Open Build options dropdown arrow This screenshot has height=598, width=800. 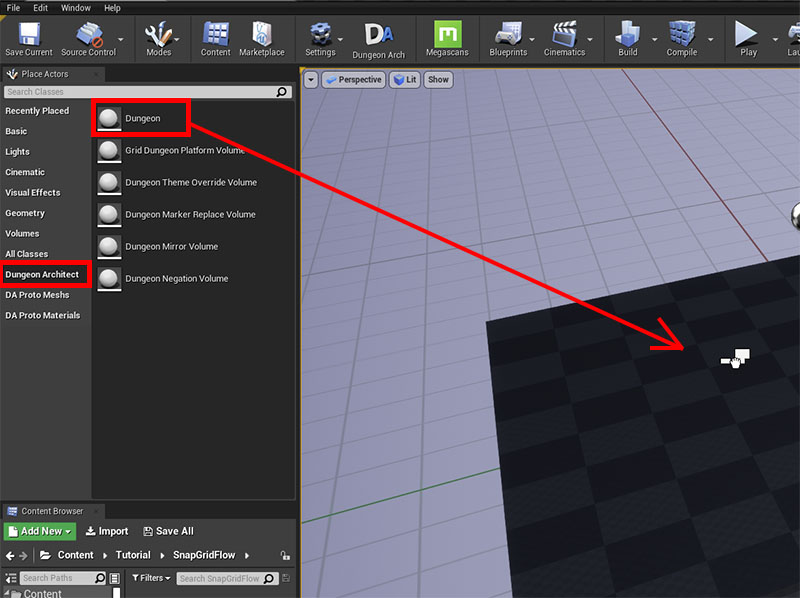tap(654, 39)
